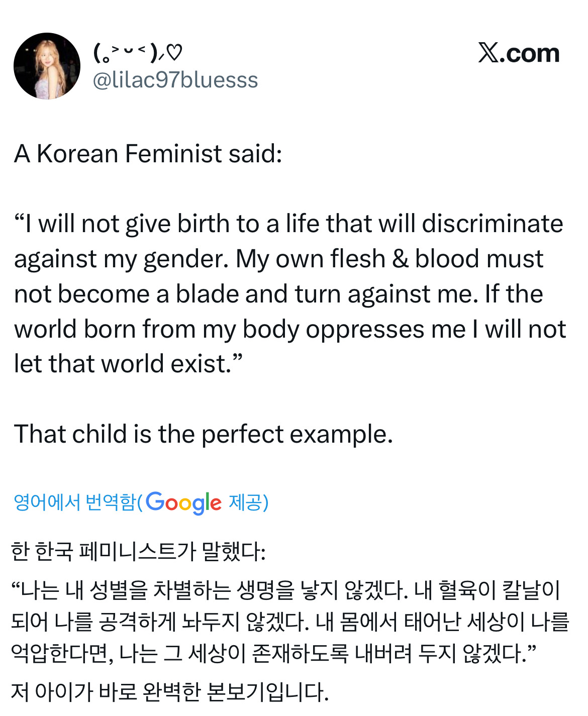The image size is (588, 716).
Task: Click the Google logo
Action: (x=183, y=502)
